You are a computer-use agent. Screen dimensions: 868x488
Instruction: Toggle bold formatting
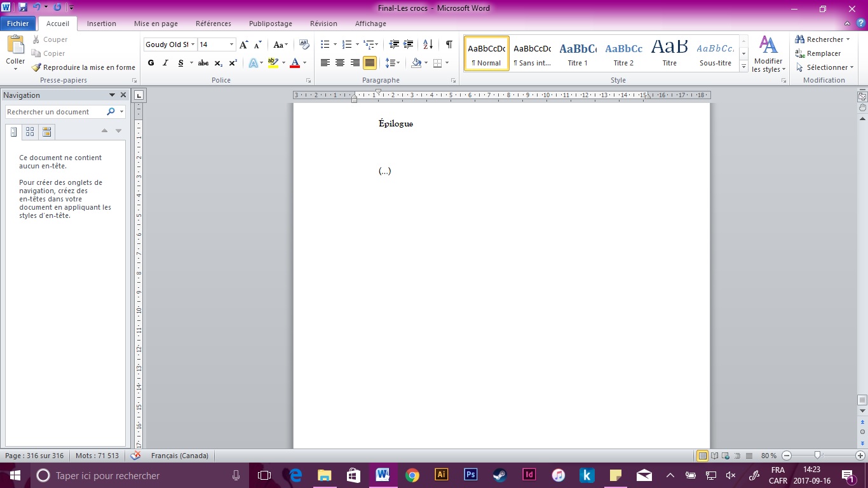[151, 63]
